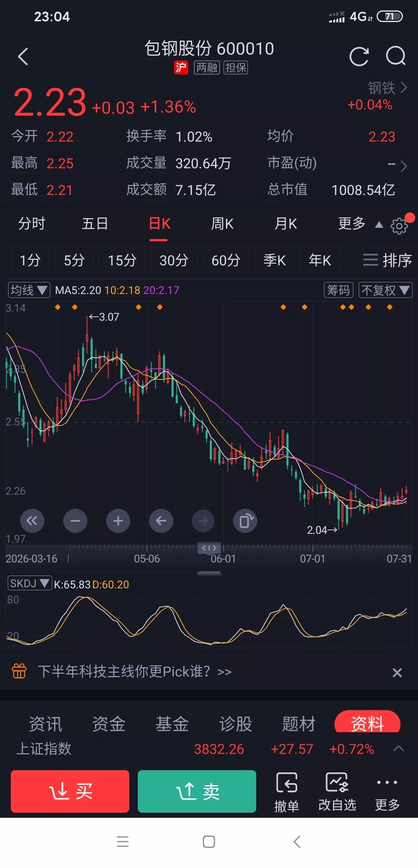The image size is (418, 868).
Task: Open chart settings gear icon
Action: pos(399,226)
